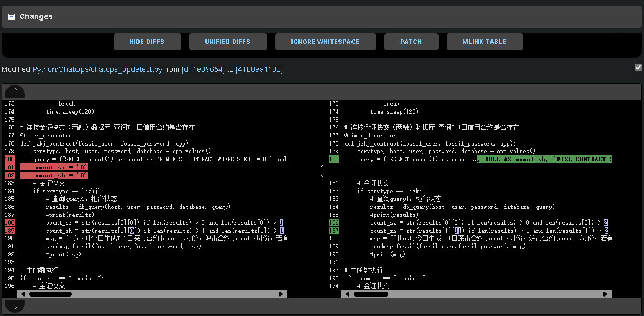Viewport: 644px width, 316px height.
Task: Click "#print(msg)" in the left pane
Action: (63, 254)
